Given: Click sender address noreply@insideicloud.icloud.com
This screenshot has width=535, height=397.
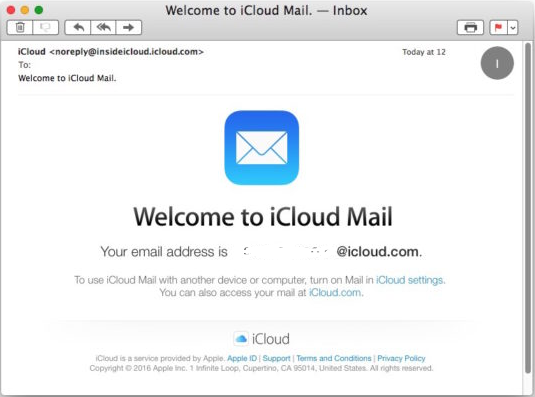Looking at the screenshot, I should (127, 52).
